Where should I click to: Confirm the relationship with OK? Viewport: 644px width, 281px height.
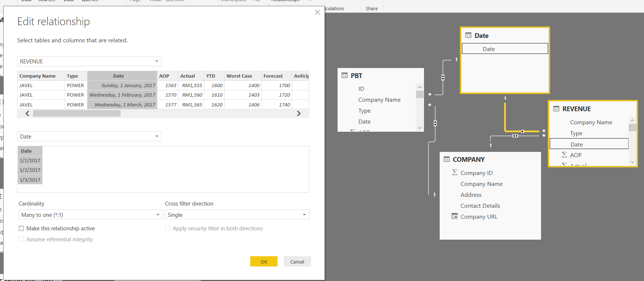pos(264,261)
